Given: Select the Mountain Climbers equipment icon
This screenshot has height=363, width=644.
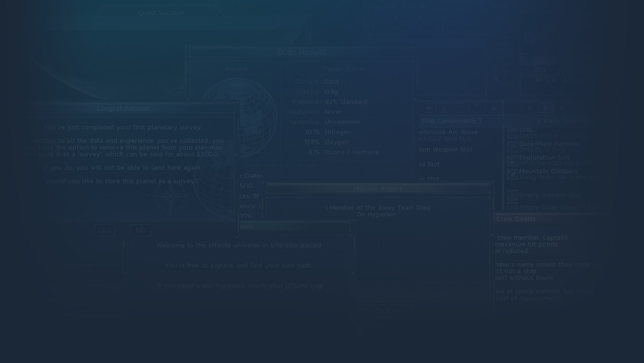Looking at the screenshot, I should [512, 174].
